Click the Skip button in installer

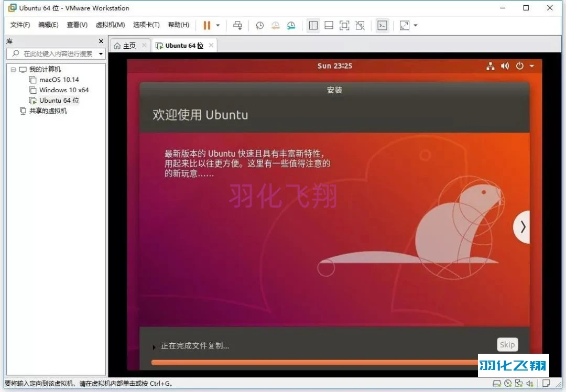pyautogui.click(x=507, y=345)
